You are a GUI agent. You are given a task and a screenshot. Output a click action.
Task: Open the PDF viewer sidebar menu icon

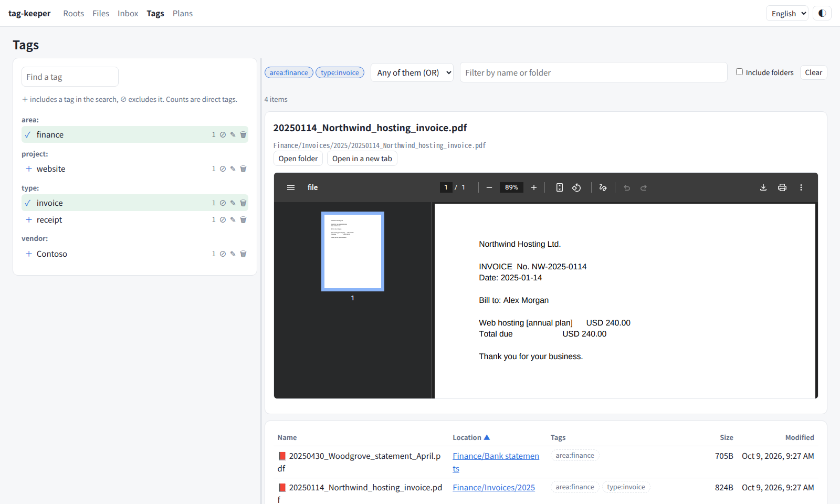tap(291, 187)
